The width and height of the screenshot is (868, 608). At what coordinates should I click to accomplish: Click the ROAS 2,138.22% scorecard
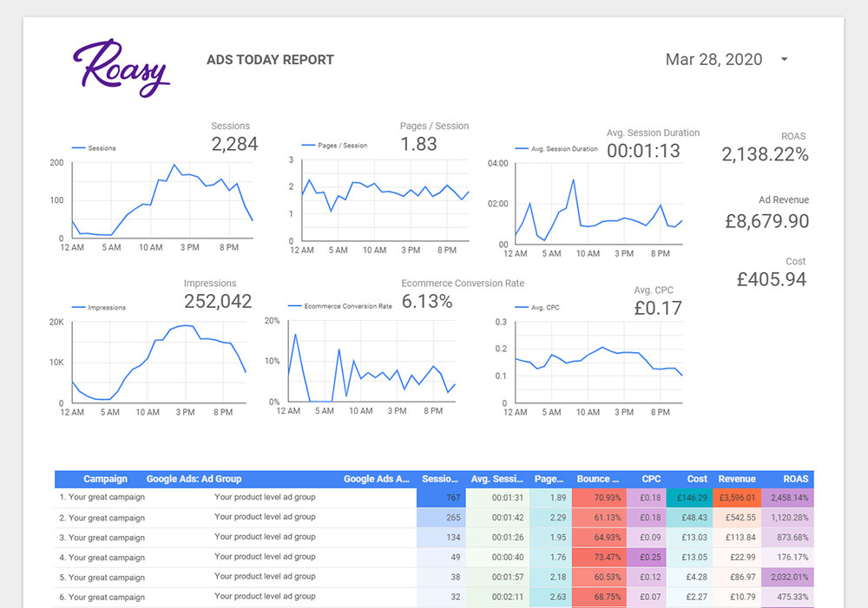(765, 147)
